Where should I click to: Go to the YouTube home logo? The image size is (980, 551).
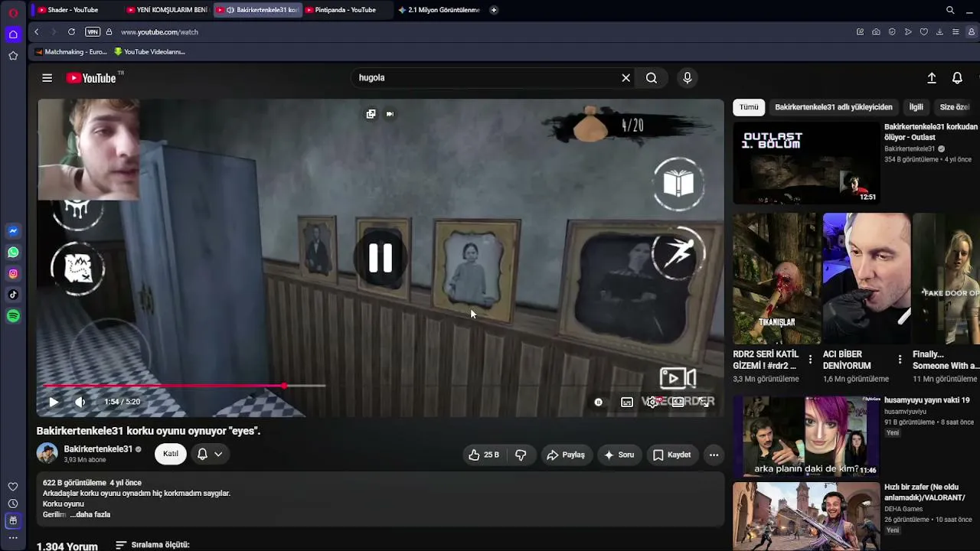(x=91, y=78)
